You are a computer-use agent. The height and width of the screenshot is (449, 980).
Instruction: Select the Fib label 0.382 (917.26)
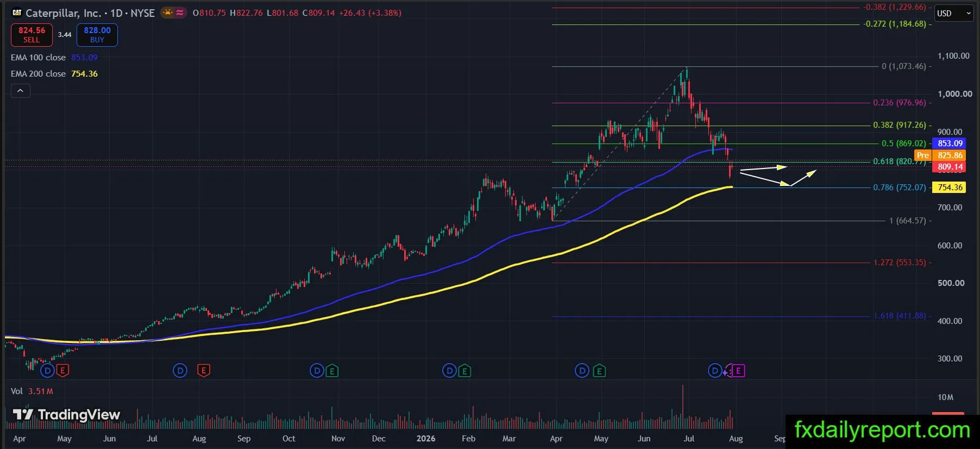point(900,125)
